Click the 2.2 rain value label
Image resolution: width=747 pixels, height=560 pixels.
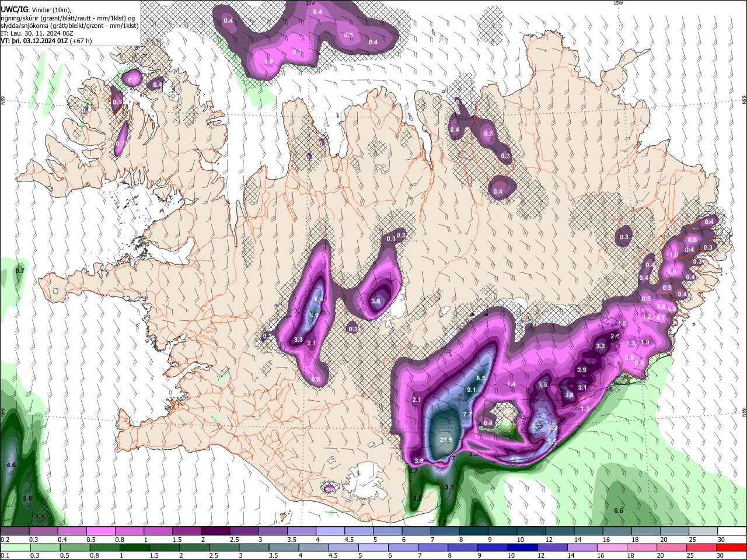point(417,498)
